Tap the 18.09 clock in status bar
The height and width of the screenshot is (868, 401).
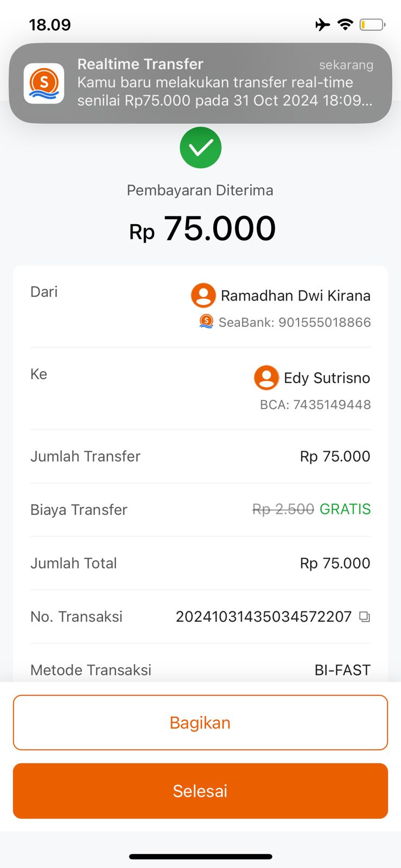pos(50,25)
